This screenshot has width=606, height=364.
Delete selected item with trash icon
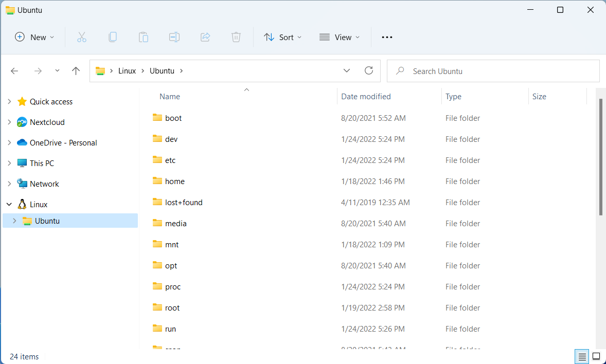click(x=236, y=37)
